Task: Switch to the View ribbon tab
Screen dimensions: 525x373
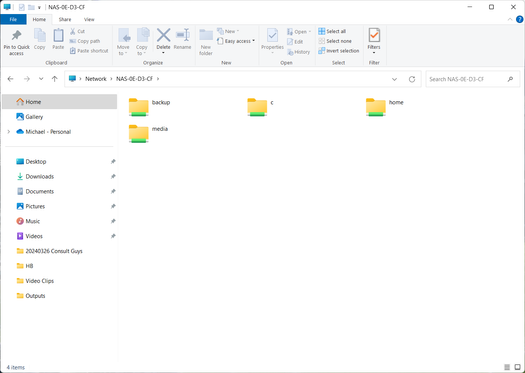Action: click(89, 19)
